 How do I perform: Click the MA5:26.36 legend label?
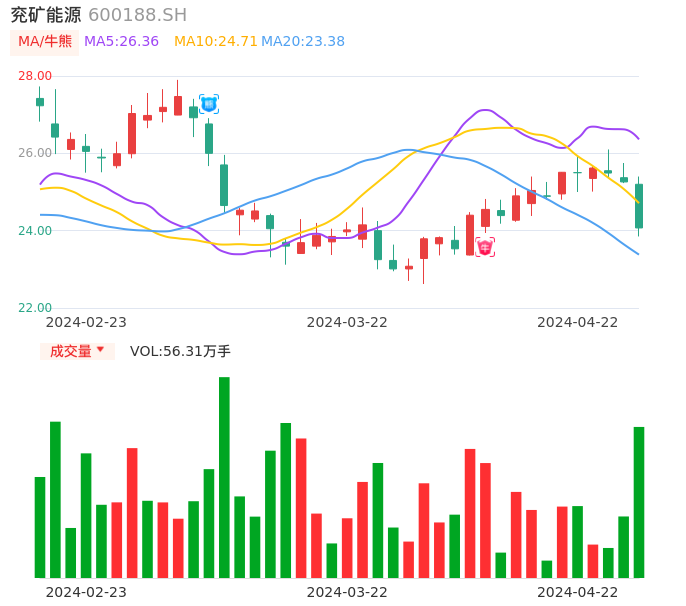(121, 41)
